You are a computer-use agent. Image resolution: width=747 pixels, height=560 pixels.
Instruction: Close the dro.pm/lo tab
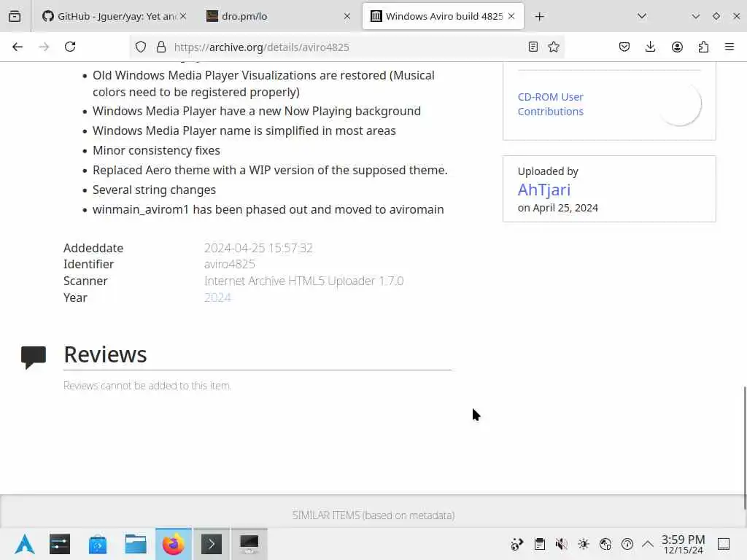(347, 16)
